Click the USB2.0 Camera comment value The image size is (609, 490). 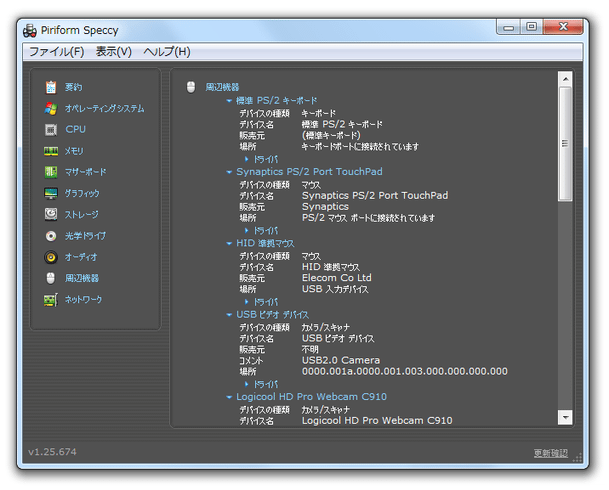coord(341,360)
